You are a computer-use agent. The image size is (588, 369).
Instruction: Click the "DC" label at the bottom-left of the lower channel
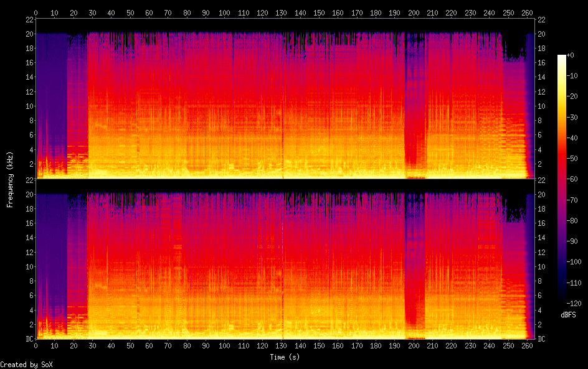point(29,339)
